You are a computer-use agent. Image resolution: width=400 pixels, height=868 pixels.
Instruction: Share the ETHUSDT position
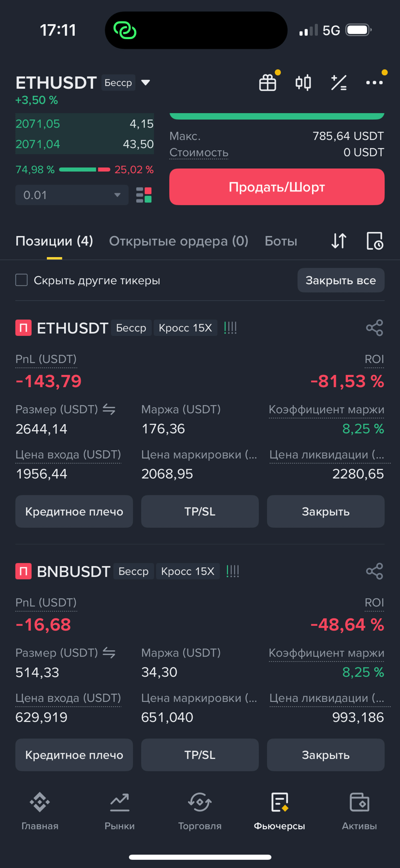374,328
